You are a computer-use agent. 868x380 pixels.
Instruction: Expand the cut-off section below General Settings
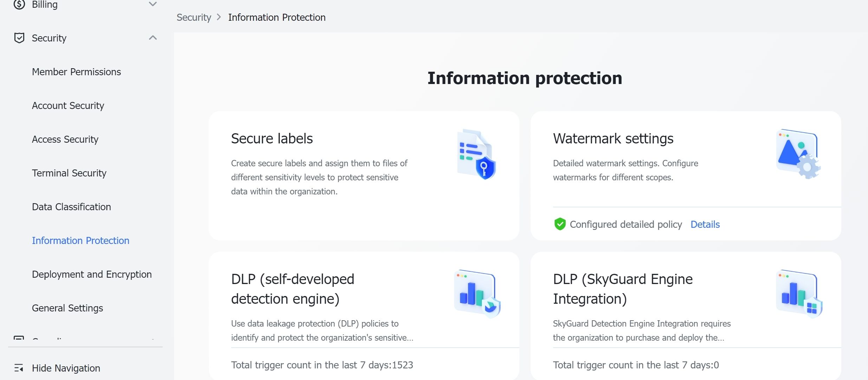tap(153, 339)
